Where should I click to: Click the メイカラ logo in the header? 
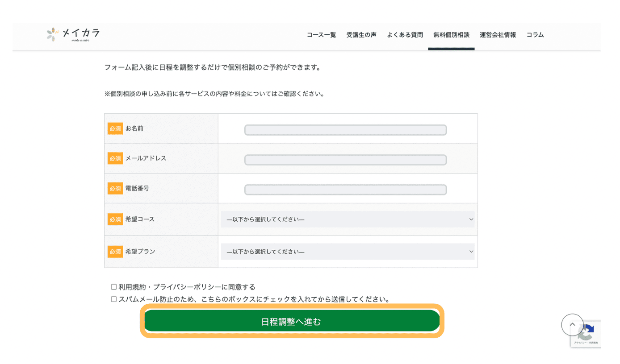pyautogui.click(x=73, y=34)
